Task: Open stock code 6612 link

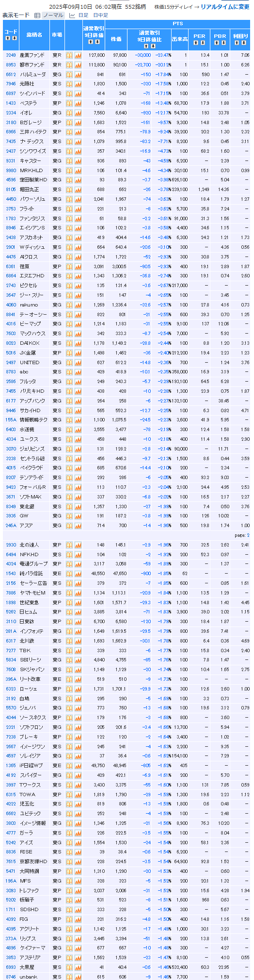Action: [x=11, y=74]
